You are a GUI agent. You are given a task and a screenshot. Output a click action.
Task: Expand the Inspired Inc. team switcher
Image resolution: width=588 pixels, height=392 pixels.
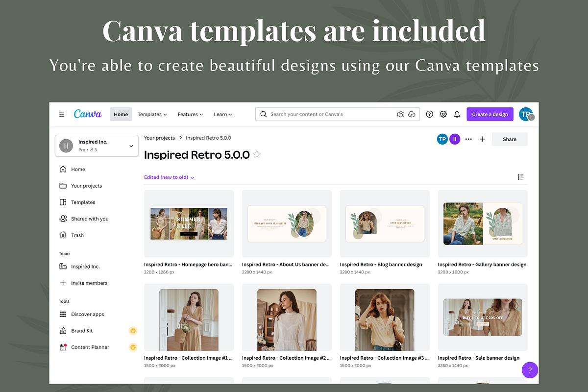click(97, 146)
